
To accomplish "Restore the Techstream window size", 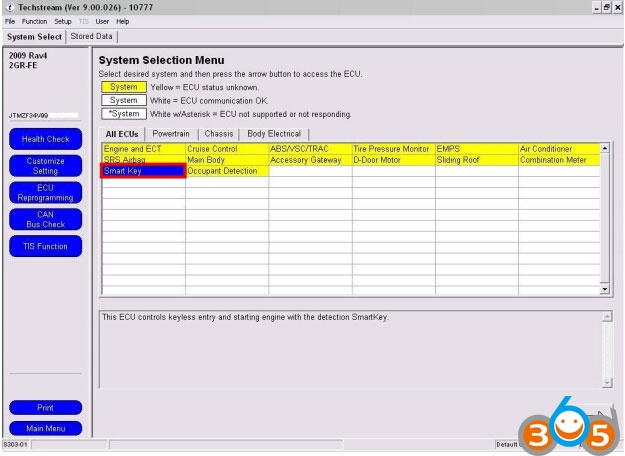I will click(606, 7).
